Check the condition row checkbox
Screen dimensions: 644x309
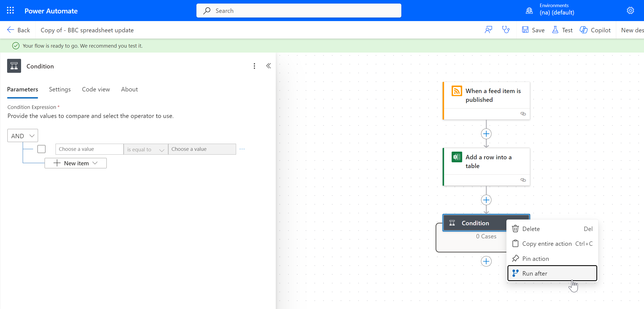coord(42,149)
